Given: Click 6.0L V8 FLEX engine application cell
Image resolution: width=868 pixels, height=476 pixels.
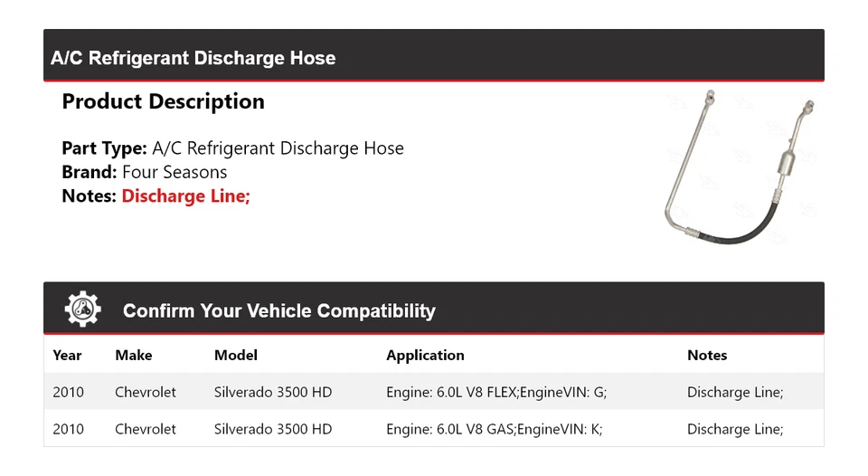Looking at the screenshot, I should click(496, 393).
